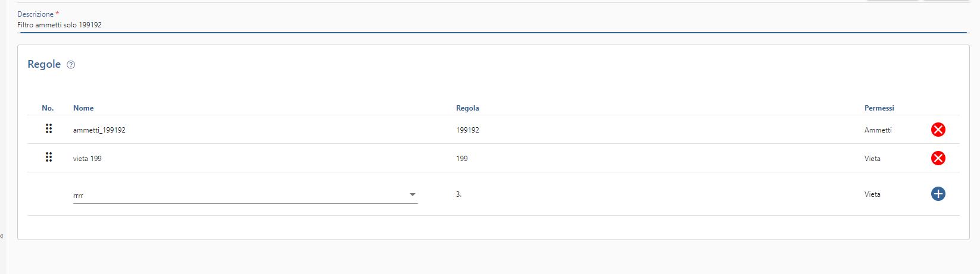Click the 199192 rule value
Image resolution: width=980 pixels, height=274 pixels.
(x=467, y=130)
